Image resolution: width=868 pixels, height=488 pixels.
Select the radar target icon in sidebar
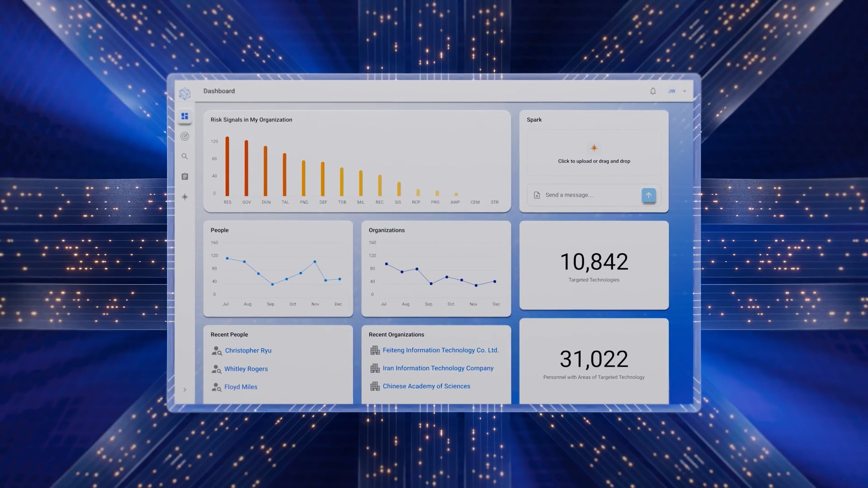(x=184, y=136)
